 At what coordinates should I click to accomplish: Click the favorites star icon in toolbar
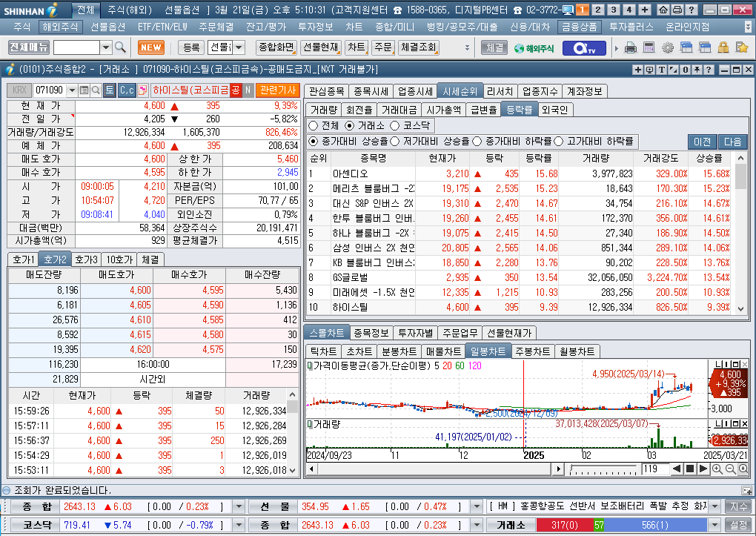741,47
